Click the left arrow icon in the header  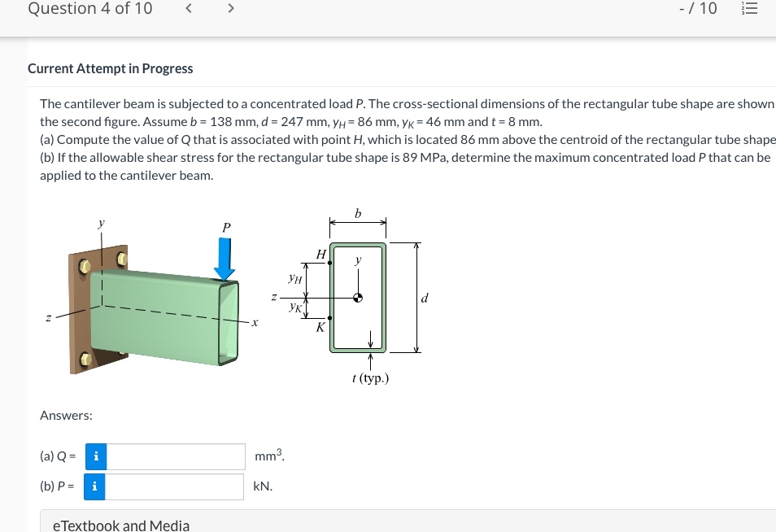(x=189, y=8)
